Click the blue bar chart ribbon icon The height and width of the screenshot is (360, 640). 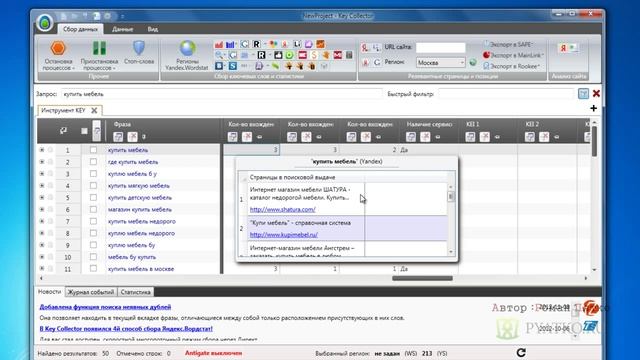click(x=230, y=44)
